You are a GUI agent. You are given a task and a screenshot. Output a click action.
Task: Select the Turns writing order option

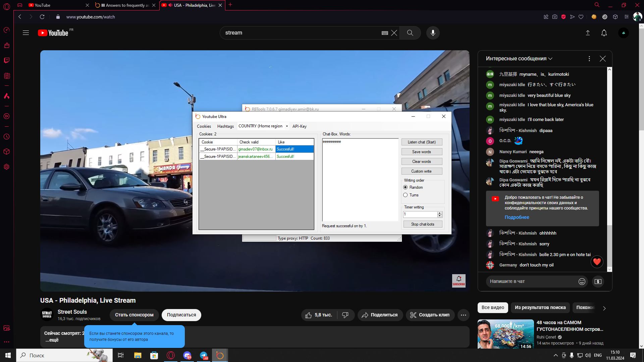(406, 195)
